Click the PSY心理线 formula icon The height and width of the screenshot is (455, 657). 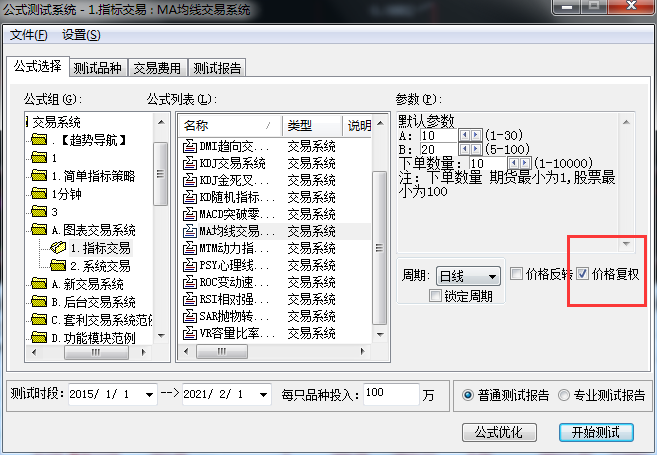click(190, 265)
